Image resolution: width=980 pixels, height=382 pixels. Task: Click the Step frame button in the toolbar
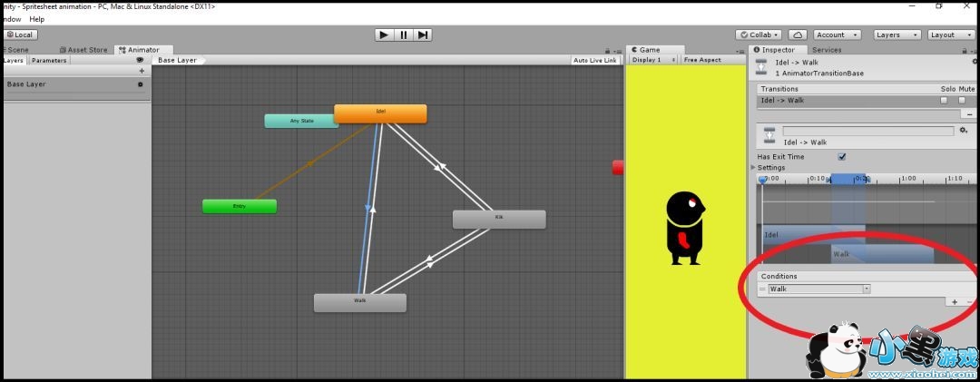[x=423, y=35]
